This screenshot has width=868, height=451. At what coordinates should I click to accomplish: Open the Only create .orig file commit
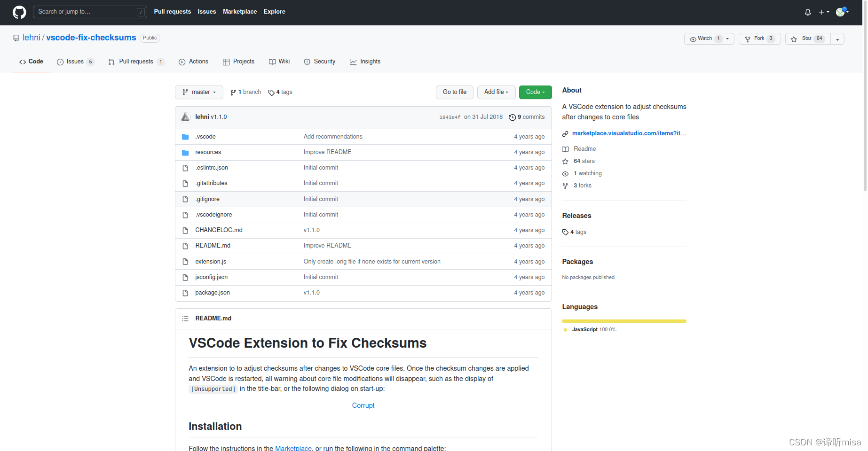click(x=372, y=262)
